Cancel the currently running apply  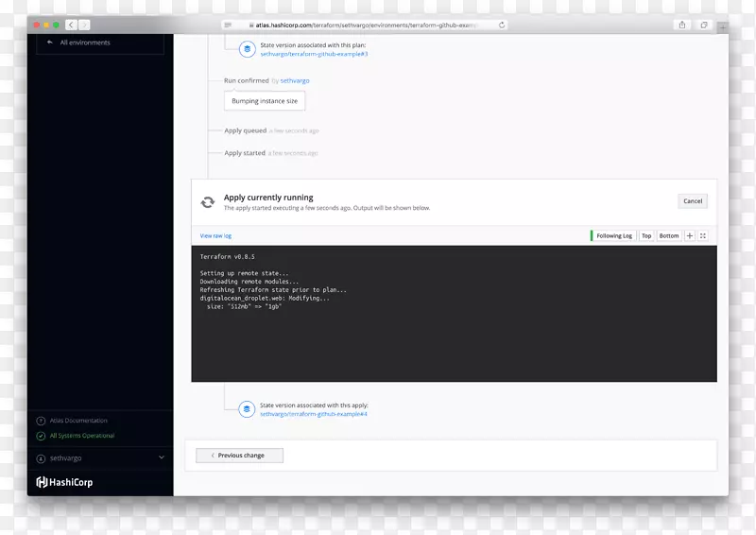pos(693,200)
